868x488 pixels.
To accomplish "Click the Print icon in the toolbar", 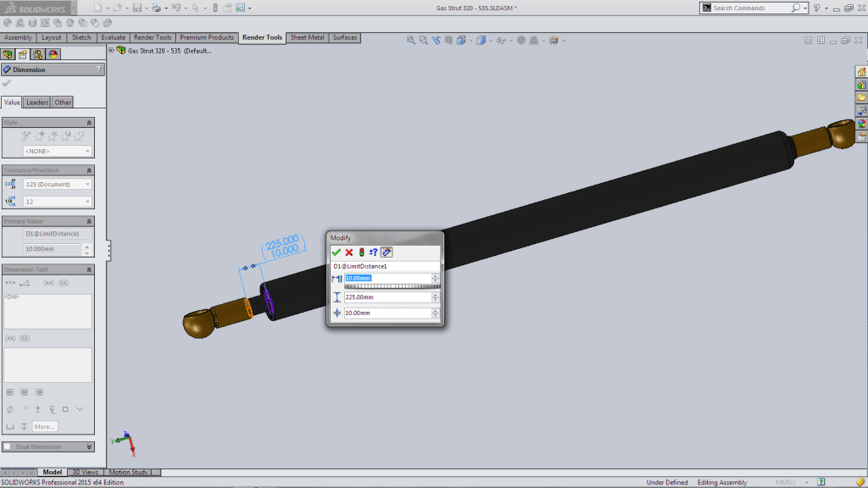I will [158, 8].
